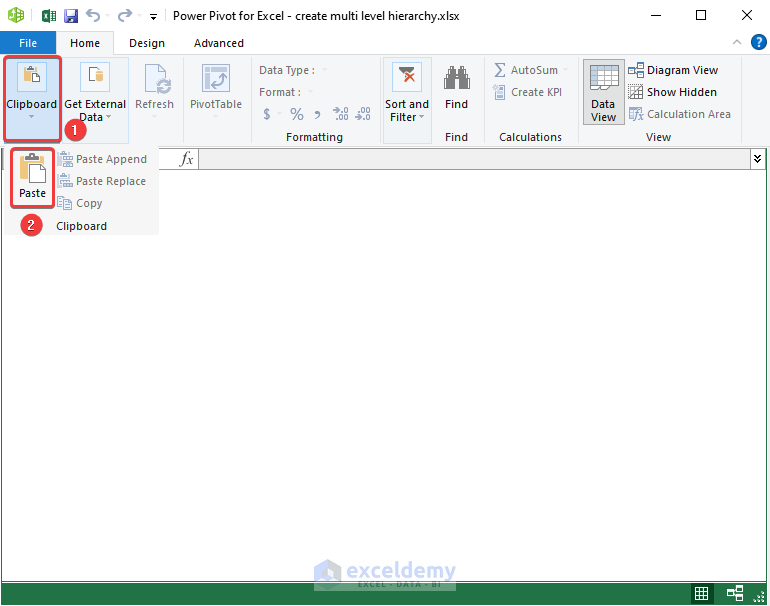
Task: Choose Paste Append option
Action: pyautogui.click(x=102, y=159)
